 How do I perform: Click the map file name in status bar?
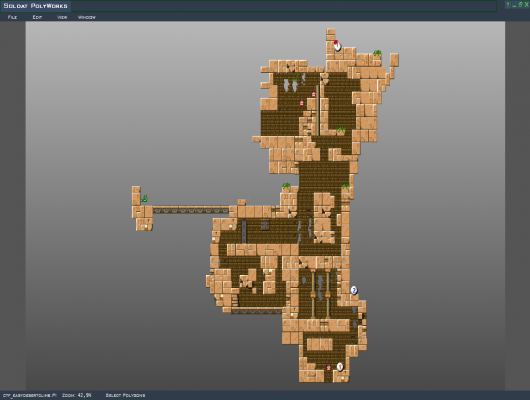coord(29,395)
